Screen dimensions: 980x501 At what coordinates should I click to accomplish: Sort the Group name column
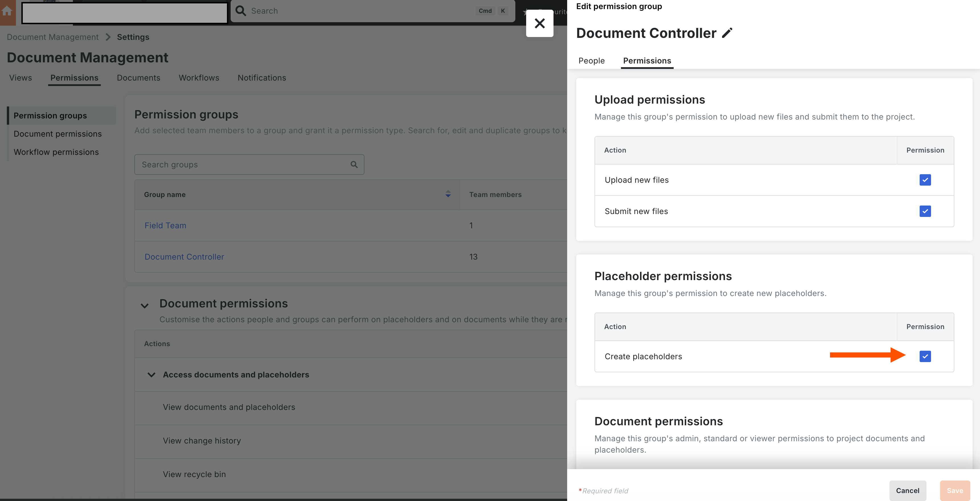448,195
